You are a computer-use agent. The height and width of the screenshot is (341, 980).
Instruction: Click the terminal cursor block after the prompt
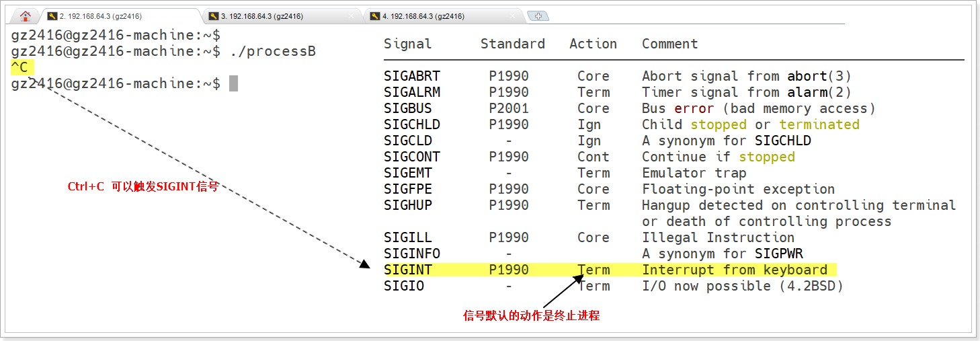coord(233,83)
